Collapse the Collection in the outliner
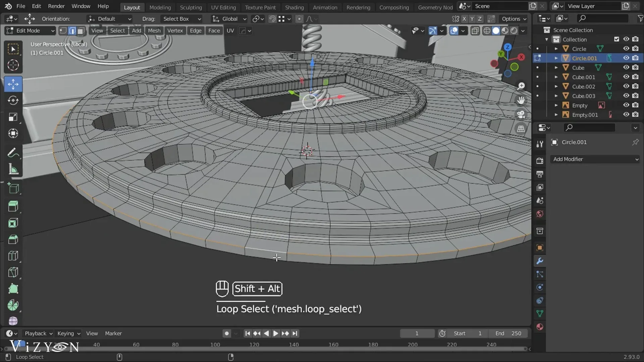This screenshot has height=362, width=644. (547, 39)
